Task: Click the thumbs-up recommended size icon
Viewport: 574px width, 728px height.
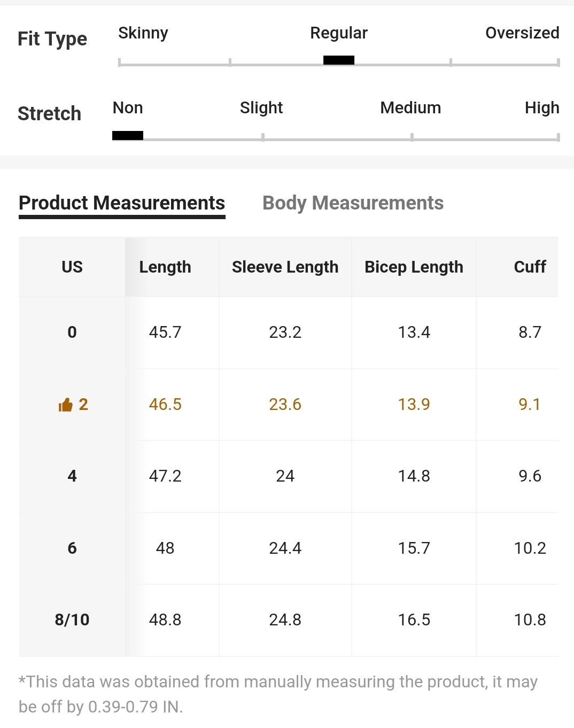Action: coord(65,405)
